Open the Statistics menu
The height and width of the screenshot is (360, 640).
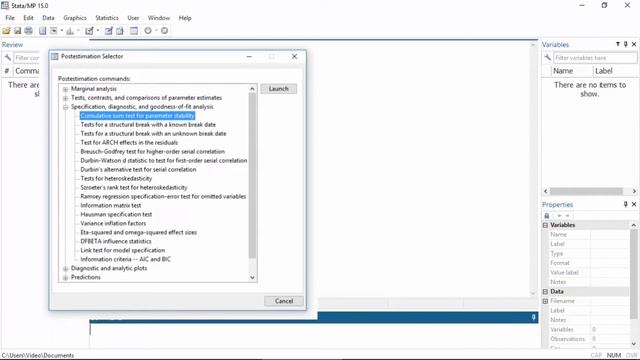tap(107, 18)
